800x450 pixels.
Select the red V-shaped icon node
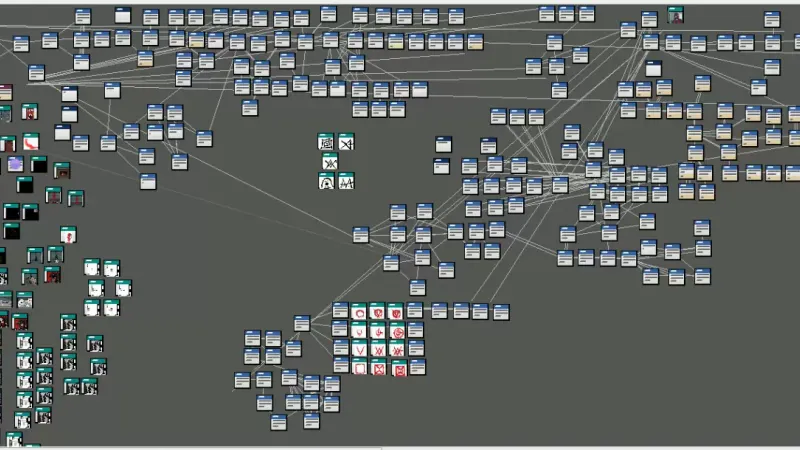(x=359, y=349)
